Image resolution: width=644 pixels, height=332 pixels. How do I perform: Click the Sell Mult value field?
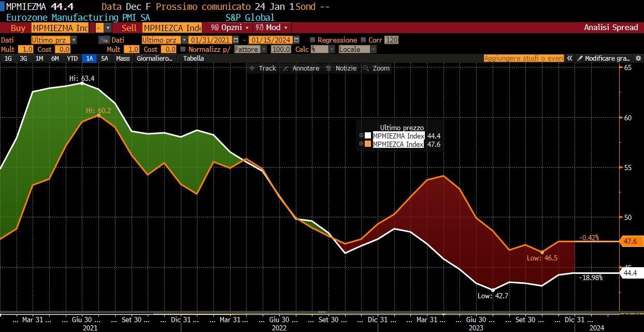click(x=132, y=49)
